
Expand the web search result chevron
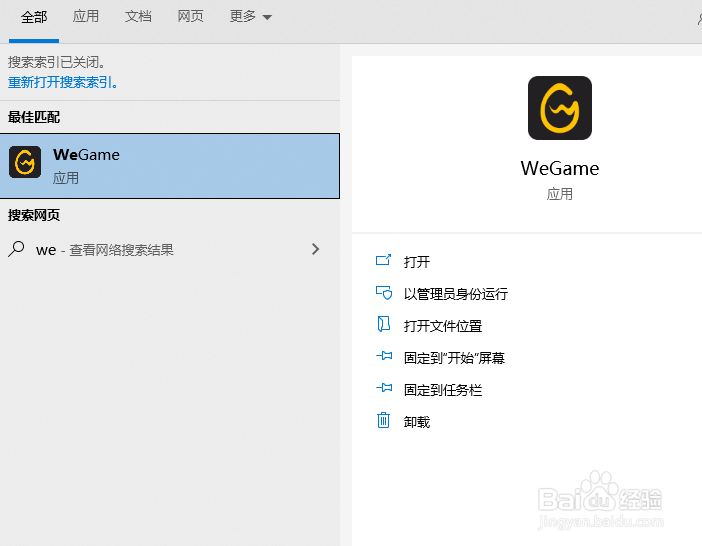click(316, 249)
